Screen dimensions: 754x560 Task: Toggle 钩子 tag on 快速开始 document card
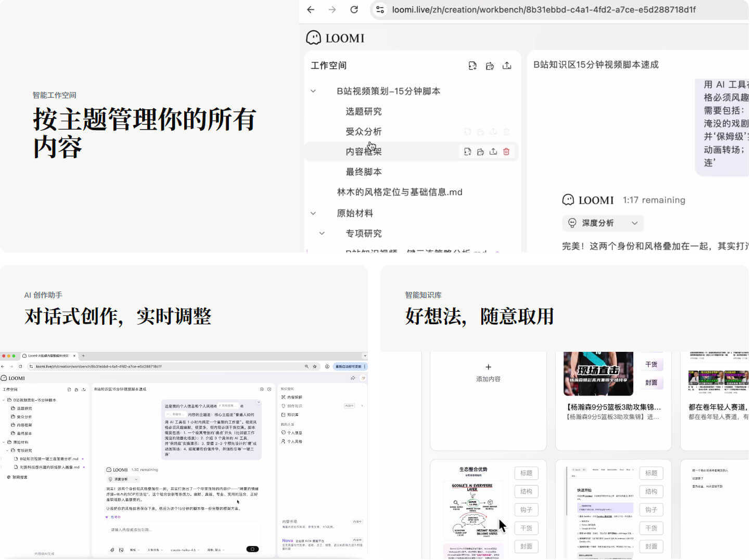click(651, 510)
